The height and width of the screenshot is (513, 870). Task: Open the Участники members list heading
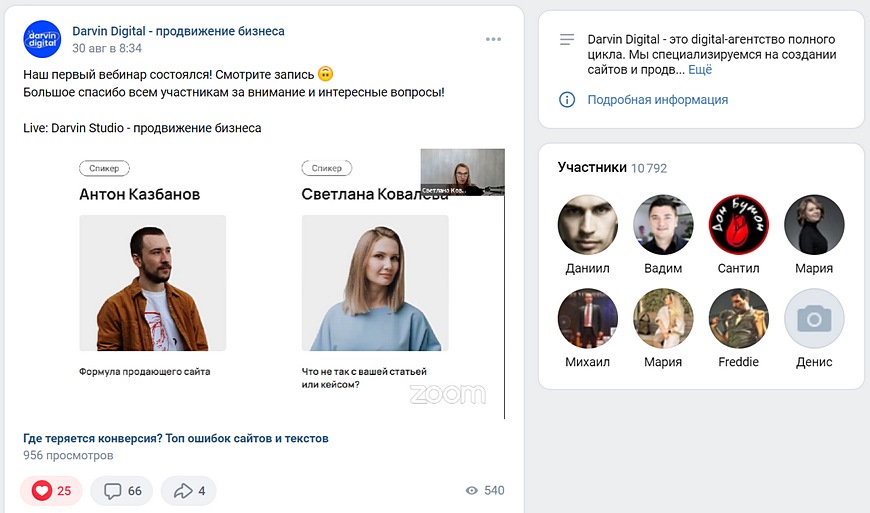pyautogui.click(x=592, y=167)
